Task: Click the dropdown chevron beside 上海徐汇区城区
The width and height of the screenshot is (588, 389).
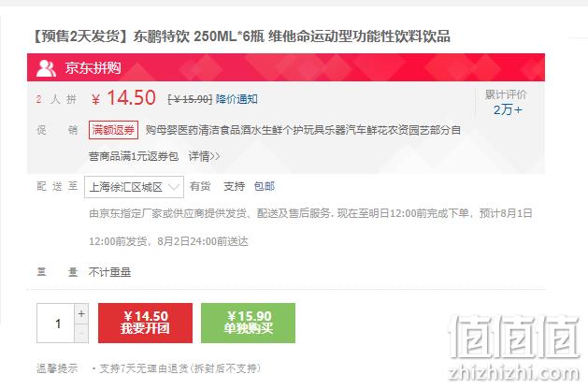Action: click(173, 186)
